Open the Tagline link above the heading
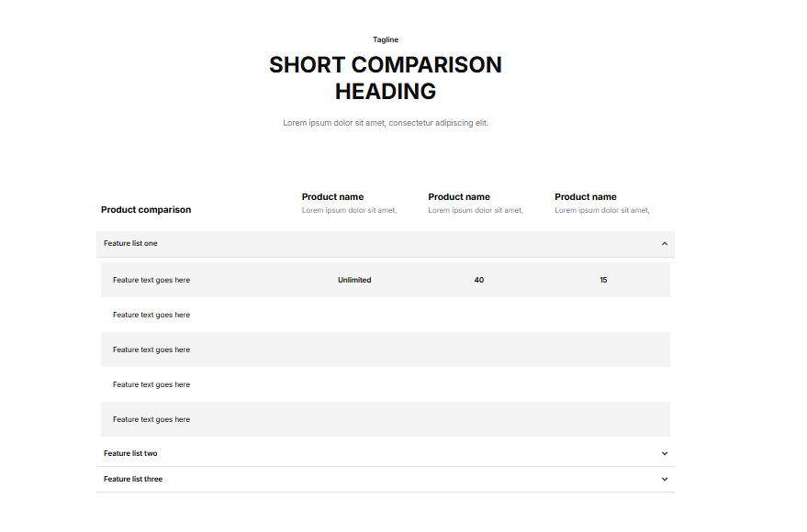Screen dimensions: 807x532 [x=385, y=39]
